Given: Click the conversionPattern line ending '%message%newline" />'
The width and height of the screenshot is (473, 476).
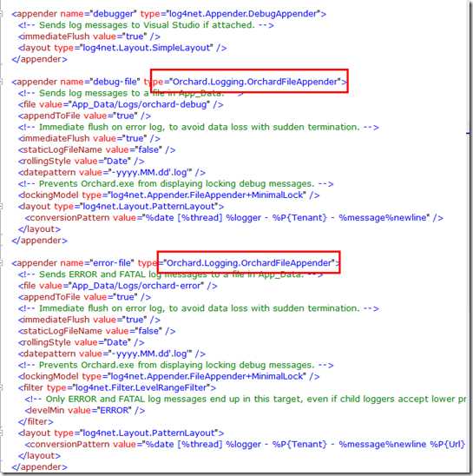Looking at the screenshot, I should point(234,218).
